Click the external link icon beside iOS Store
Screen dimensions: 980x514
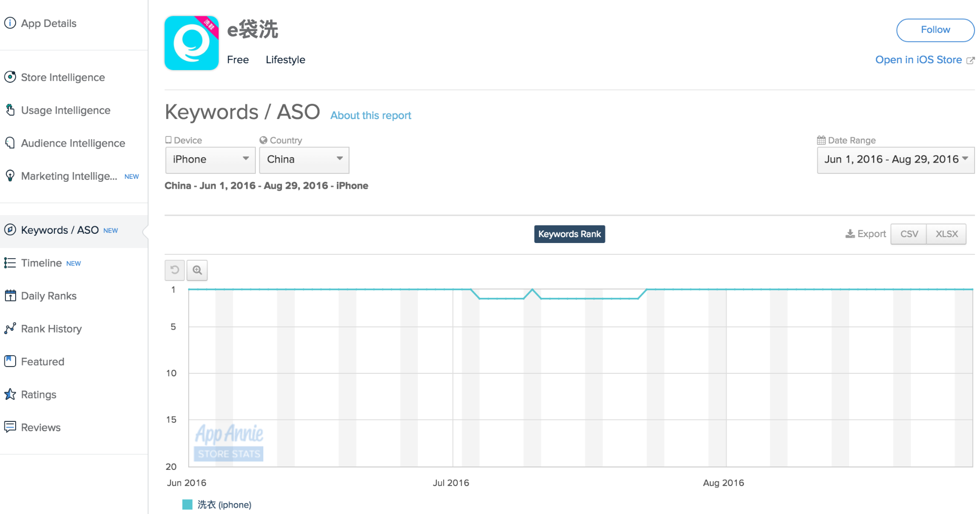tap(970, 60)
